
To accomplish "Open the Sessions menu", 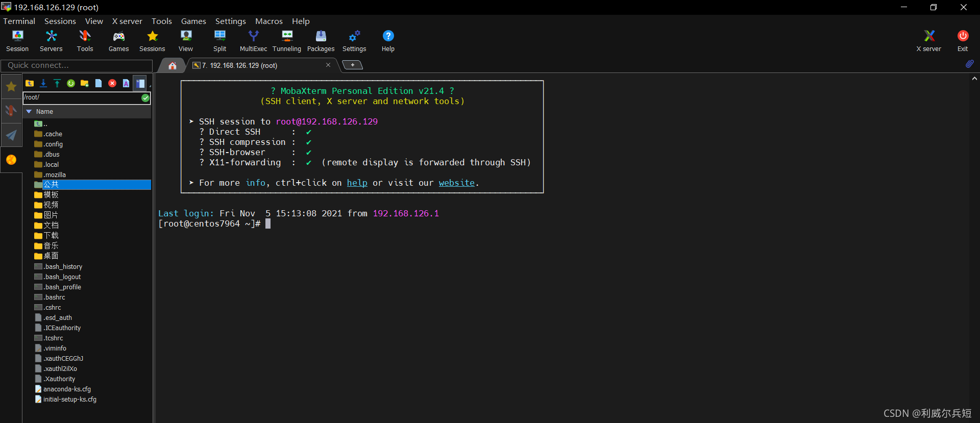I will 60,21.
